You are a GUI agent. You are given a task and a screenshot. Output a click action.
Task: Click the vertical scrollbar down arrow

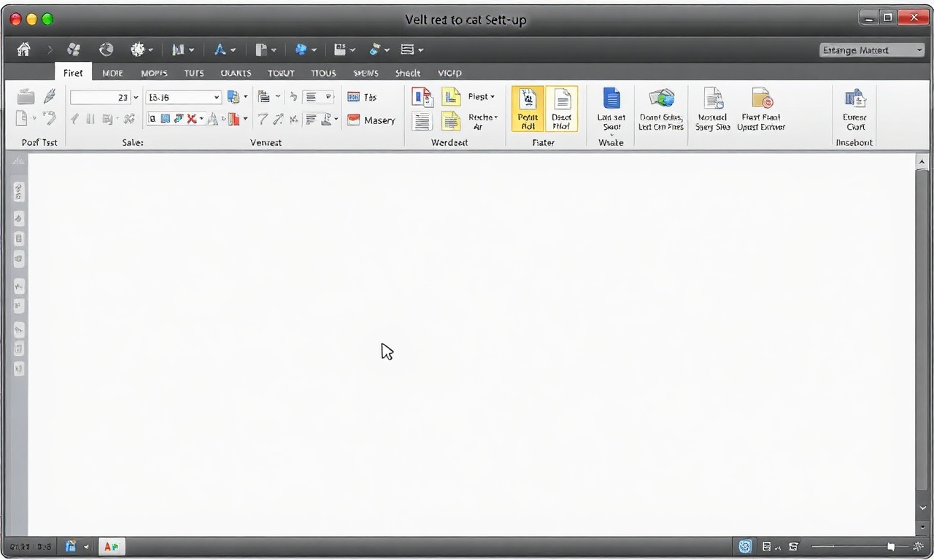pyautogui.click(x=922, y=508)
